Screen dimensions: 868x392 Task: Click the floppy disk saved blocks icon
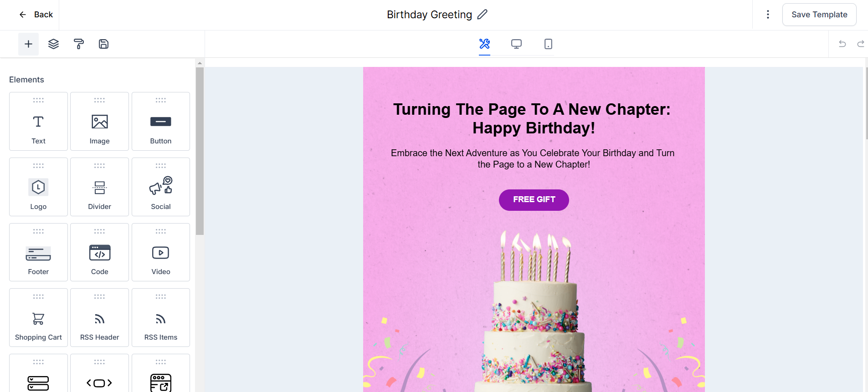click(104, 44)
